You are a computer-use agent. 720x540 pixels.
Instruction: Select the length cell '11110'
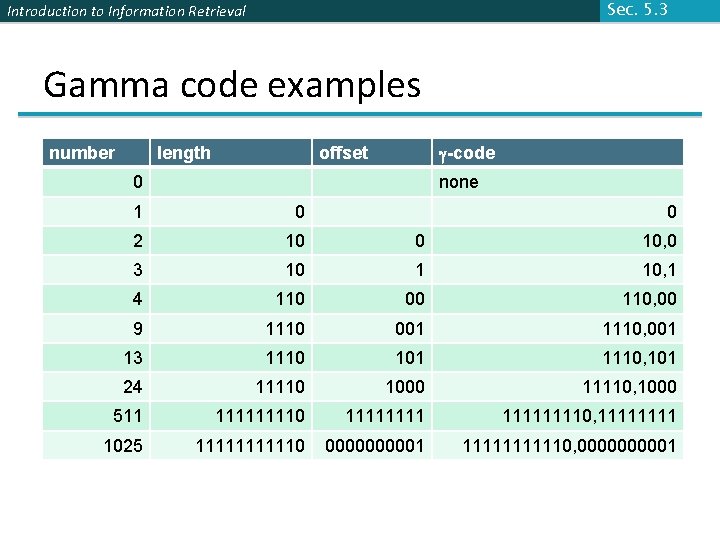point(231,387)
